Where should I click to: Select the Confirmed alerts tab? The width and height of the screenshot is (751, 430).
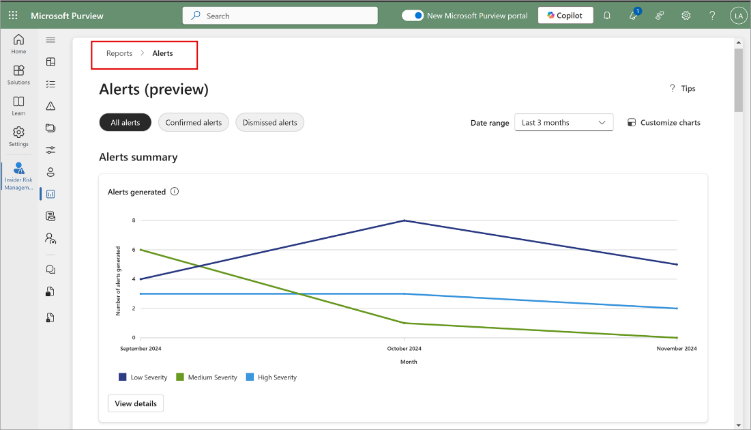pyautogui.click(x=193, y=123)
